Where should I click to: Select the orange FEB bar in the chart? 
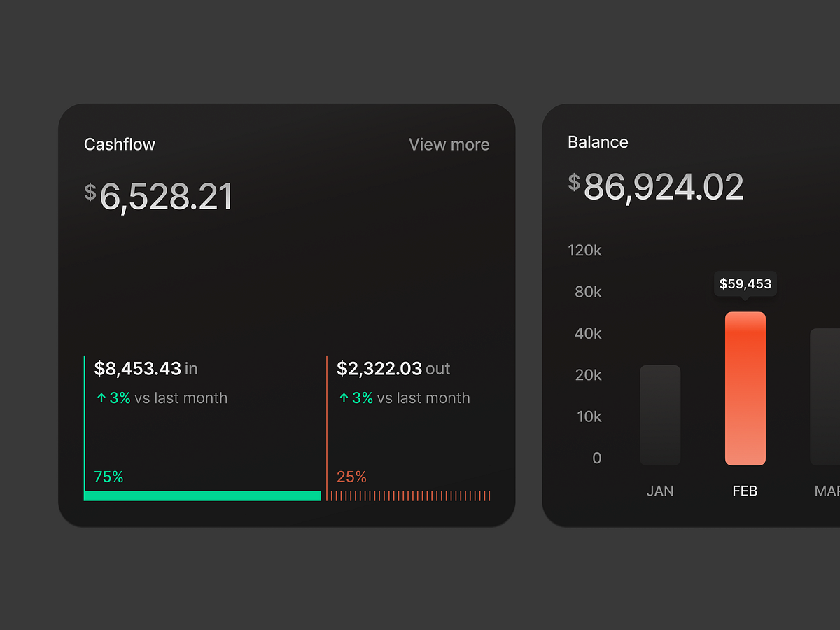click(x=745, y=388)
